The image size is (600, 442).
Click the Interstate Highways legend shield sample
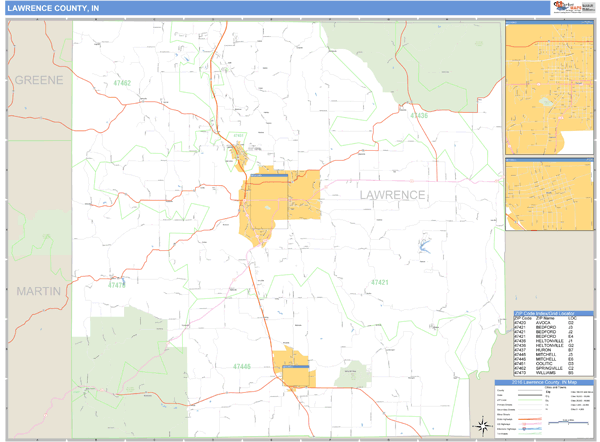coord(524,429)
